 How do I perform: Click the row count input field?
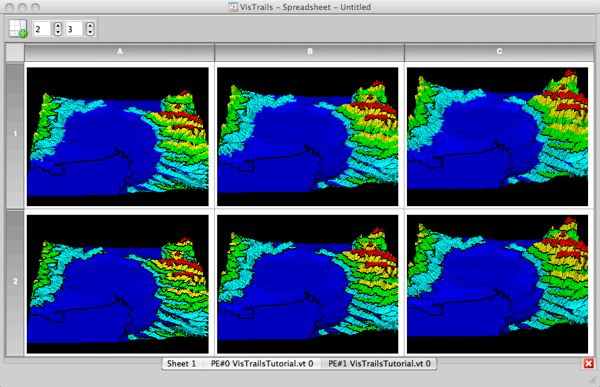point(43,29)
